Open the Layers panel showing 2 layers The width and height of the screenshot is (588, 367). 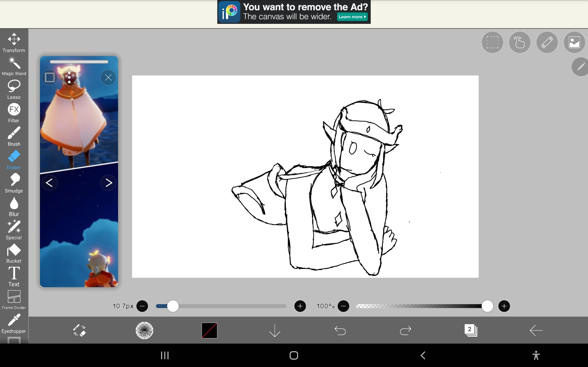(471, 330)
